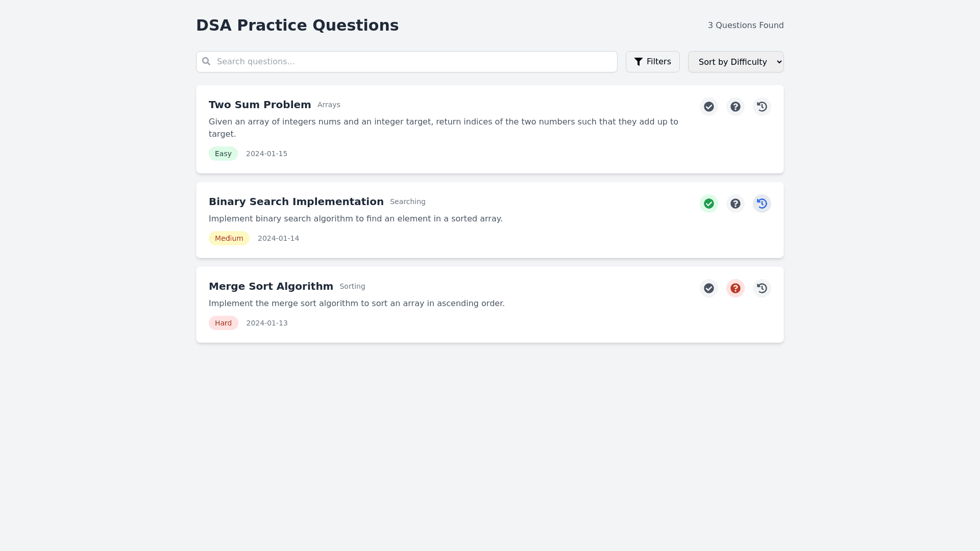Screen dimensions: 980x551
Task: Click the question-mark icon for Binary Search Implementation
Action: pos(735,204)
